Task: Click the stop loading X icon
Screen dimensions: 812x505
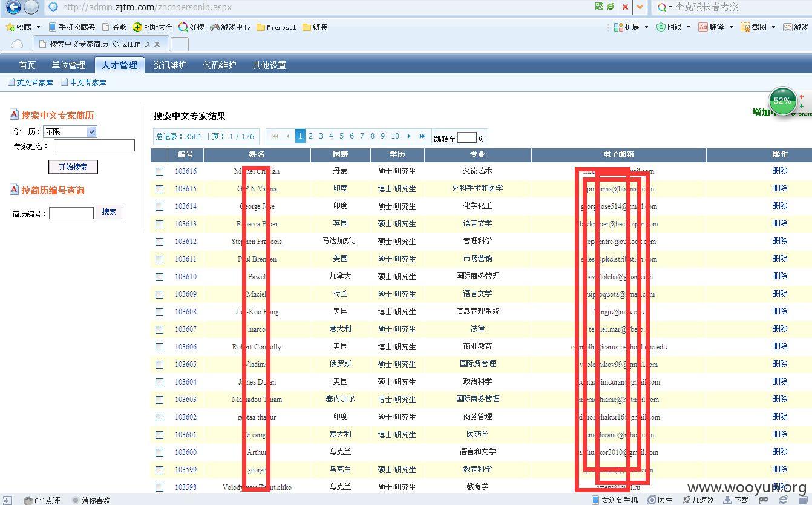Action: click(625, 7)
